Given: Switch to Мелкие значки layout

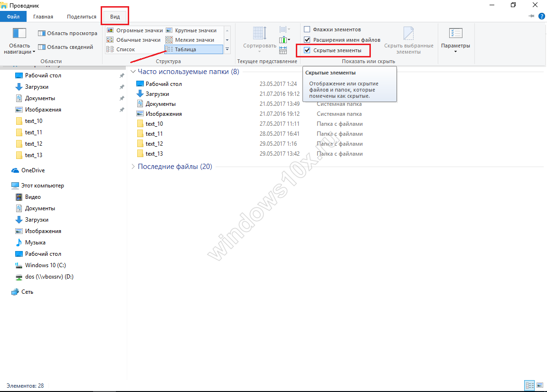Looking at the screenshot, I should tap(190, 40).
